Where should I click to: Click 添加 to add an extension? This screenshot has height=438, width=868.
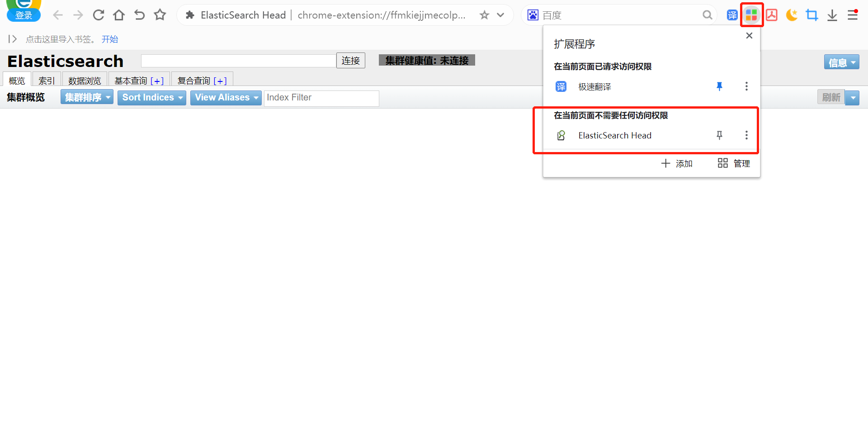coord(677,163)
